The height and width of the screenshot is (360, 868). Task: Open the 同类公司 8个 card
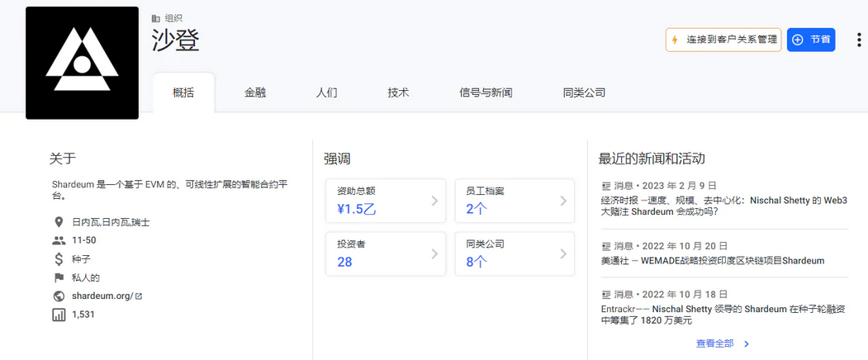click(515, 253)
